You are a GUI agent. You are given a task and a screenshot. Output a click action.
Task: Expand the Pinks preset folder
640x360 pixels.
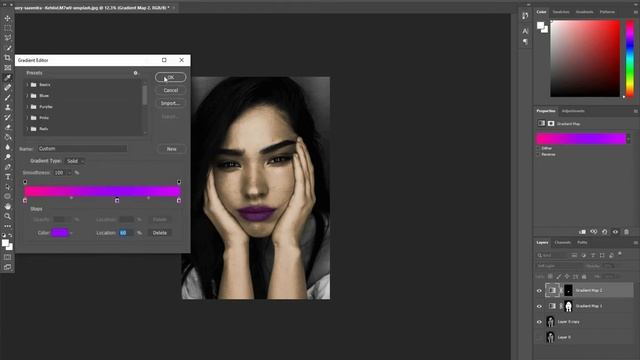click(27, 118)
